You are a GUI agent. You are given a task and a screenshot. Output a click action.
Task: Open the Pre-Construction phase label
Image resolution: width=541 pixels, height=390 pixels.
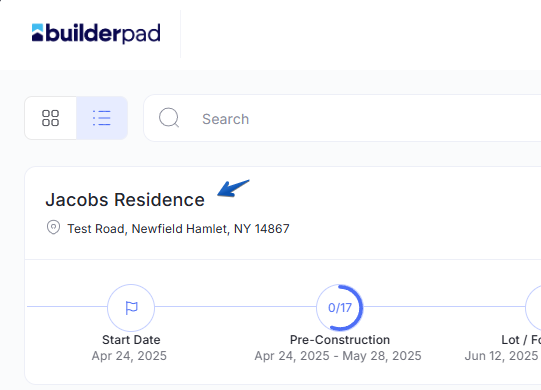pyautogui.click(x=340, y=340)
